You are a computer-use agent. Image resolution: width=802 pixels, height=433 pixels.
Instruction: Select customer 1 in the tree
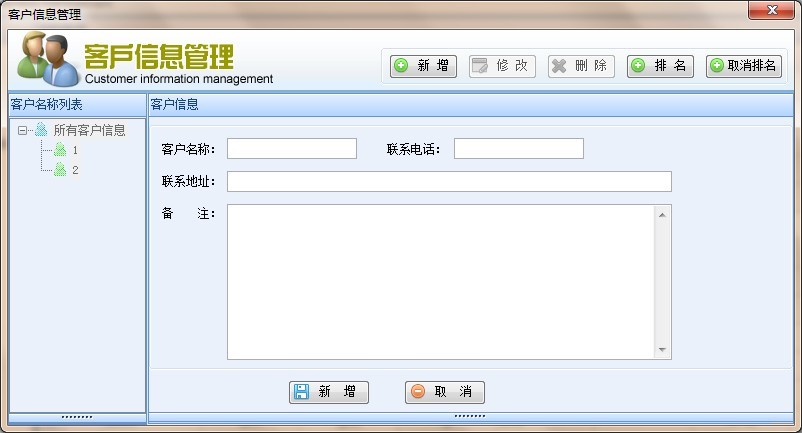[x=75, y=150]
